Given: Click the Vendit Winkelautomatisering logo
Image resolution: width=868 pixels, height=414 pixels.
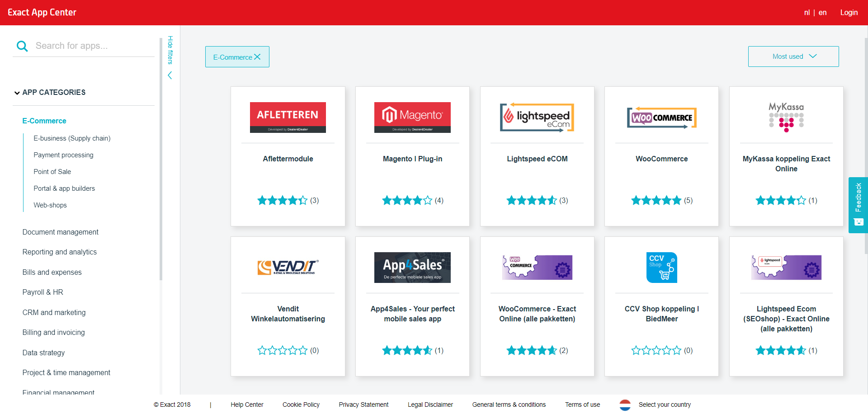Looking at the screenshot, I should pyautogui.click(x=288, y=267).
